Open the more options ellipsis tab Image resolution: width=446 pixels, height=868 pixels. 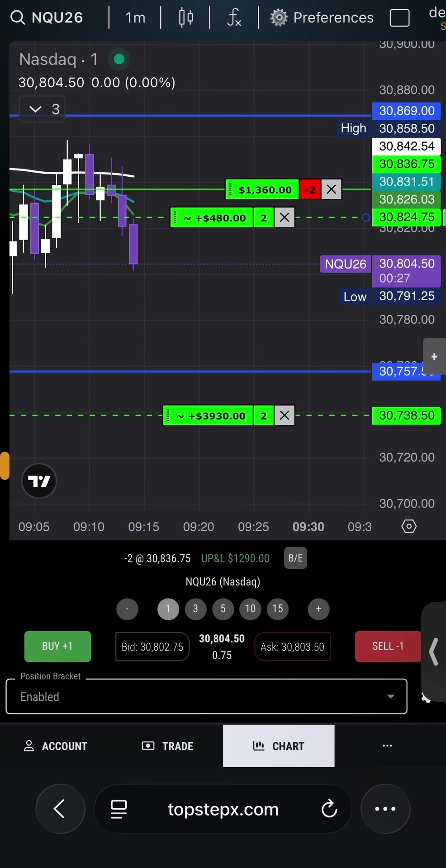coord(388,746)
